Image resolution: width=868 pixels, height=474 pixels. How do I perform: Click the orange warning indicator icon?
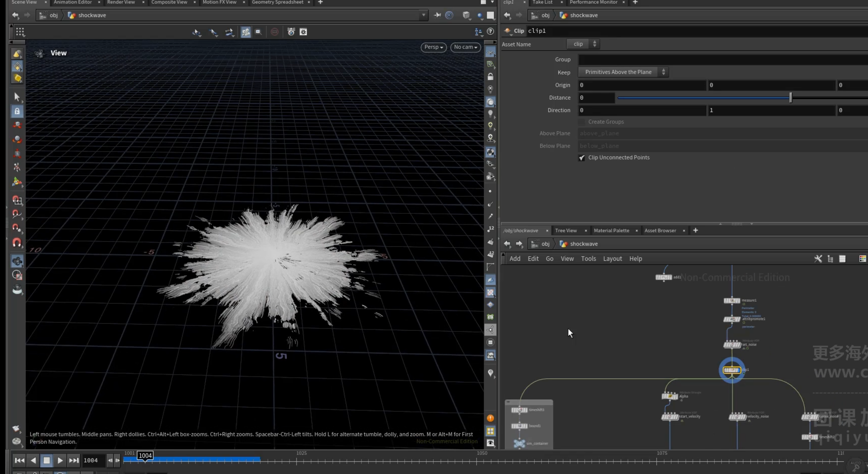tap(490, 418)
